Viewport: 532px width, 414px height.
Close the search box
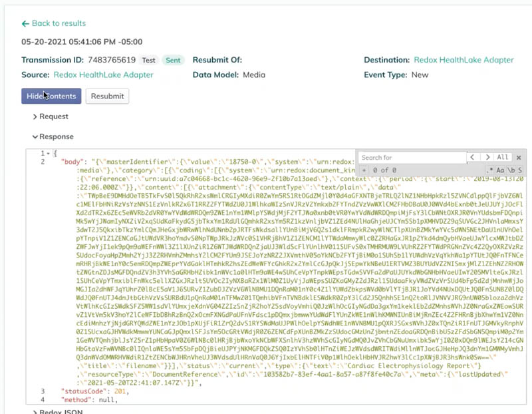(x=519, y=157)
